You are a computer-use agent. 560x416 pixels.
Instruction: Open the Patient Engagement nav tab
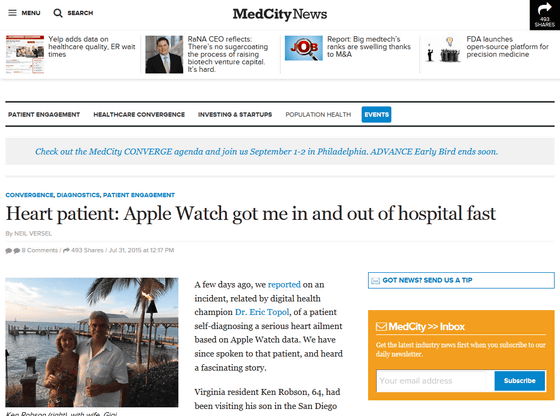coord(44,115)
